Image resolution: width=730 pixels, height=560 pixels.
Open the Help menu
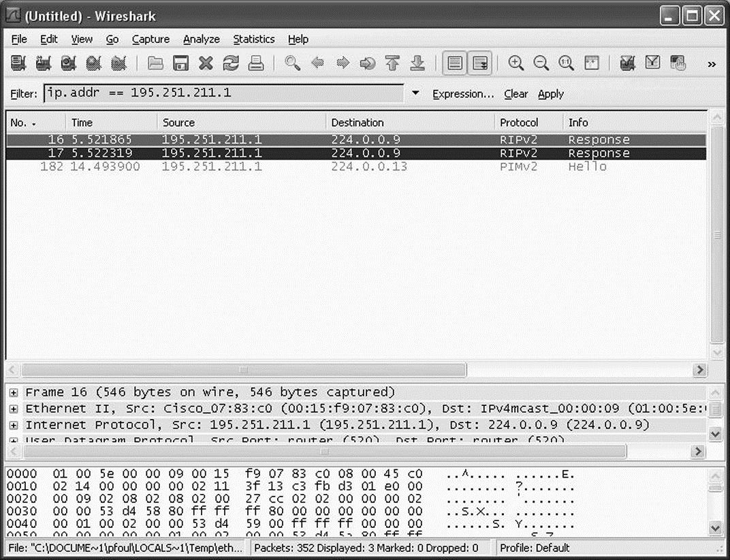pos(298,39)
